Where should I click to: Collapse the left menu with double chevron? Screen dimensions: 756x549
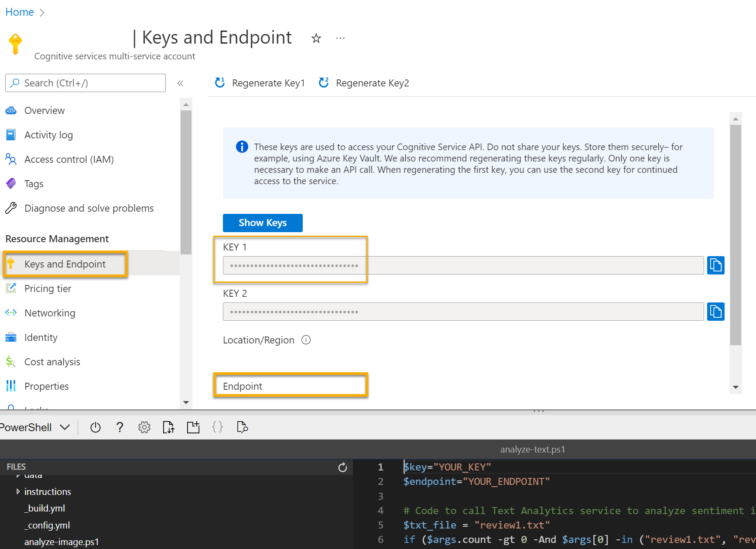pos(180,83)
